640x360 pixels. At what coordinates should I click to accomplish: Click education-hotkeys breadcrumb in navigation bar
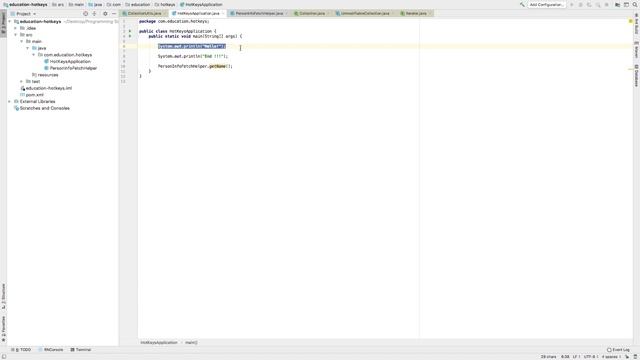pos(25,4)
